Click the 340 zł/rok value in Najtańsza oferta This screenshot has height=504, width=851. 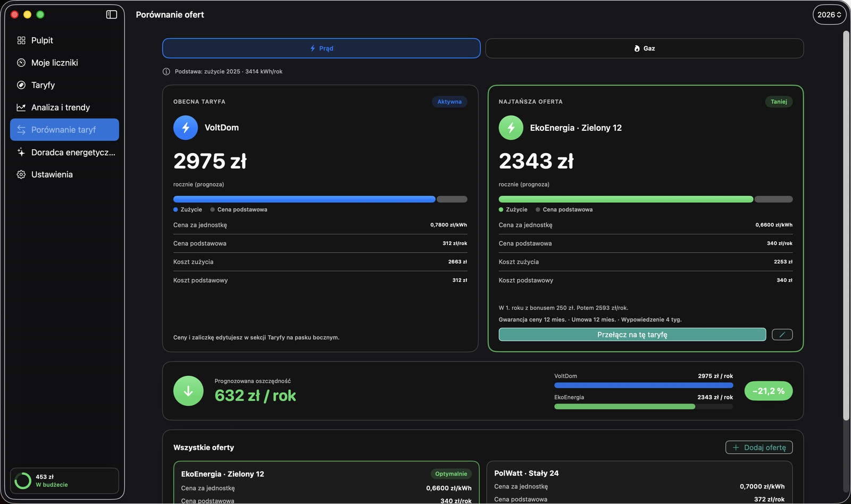(x=780, y=243)
